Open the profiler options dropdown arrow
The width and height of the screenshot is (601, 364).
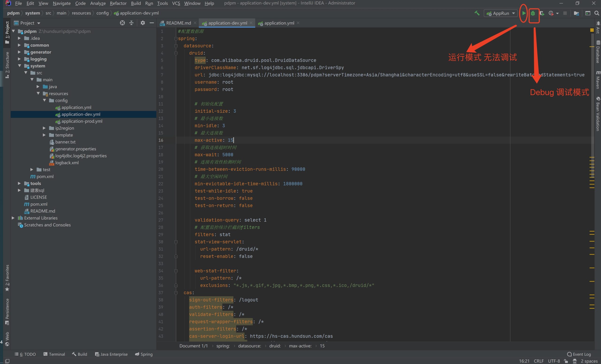[x=557, y=13]
